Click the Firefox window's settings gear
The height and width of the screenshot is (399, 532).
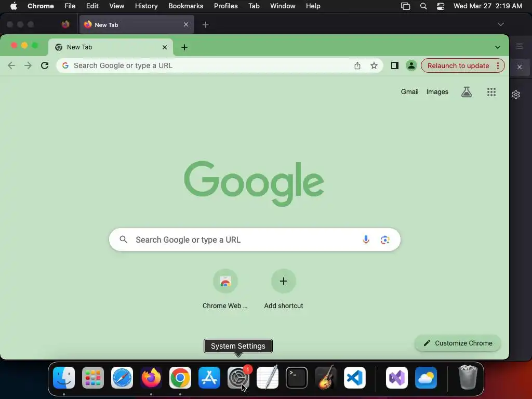click(x=516, y=95)
